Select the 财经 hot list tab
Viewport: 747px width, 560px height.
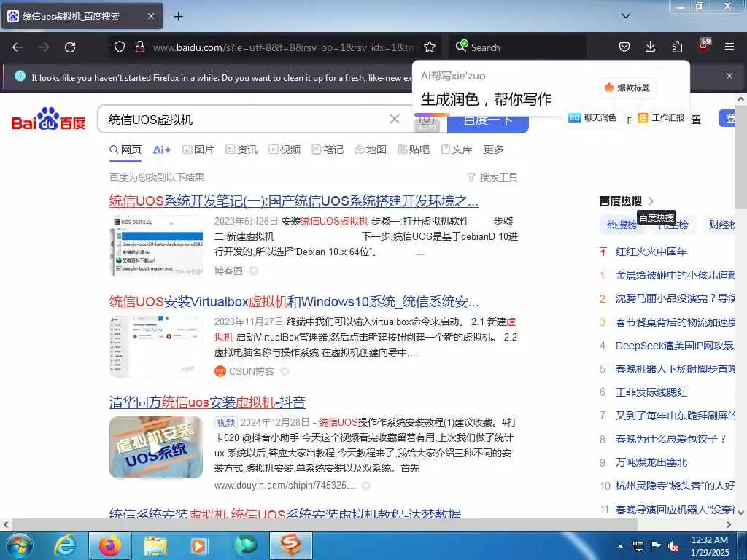[x=721, y=225]
